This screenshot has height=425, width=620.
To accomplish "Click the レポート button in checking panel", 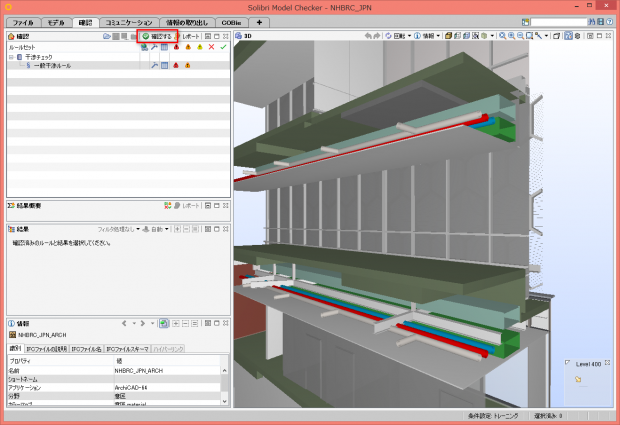I will 190,36.
